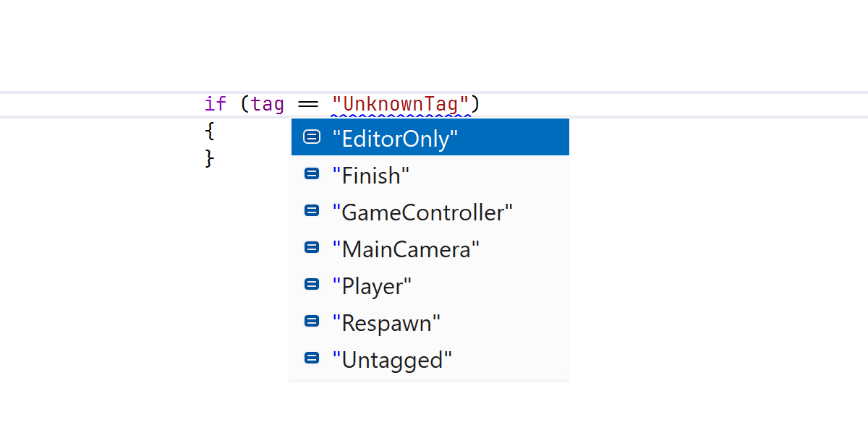This screenshot has height=435, width=868.
Task: Click the "UnknownTag" string literal
Action: pyautogui.click(x=401, y=104)
